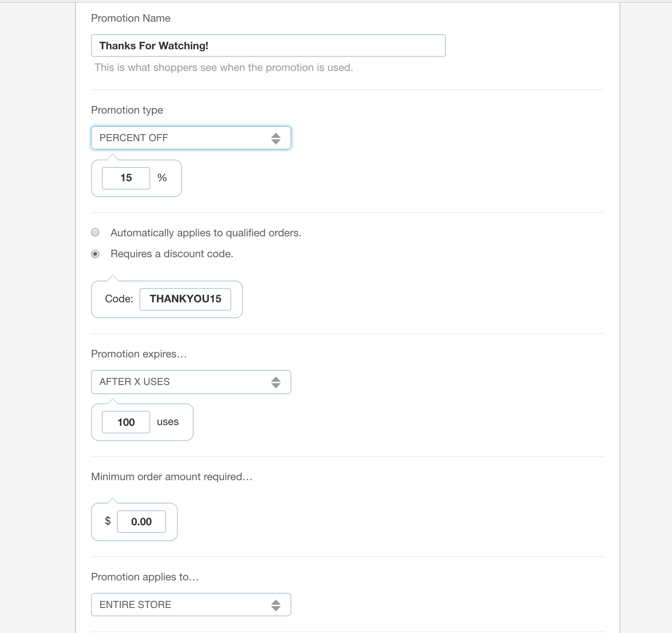This screenshot has width=672, height=633.
Task: Click the minimum order amount field 0.00
Action: pos(141,522)
